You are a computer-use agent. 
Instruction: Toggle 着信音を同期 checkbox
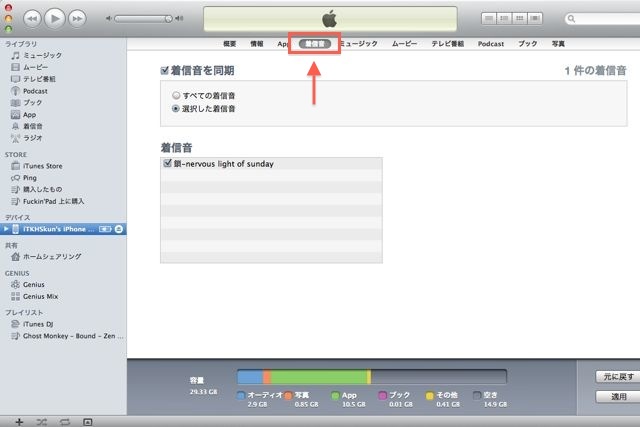coord(164,71)
